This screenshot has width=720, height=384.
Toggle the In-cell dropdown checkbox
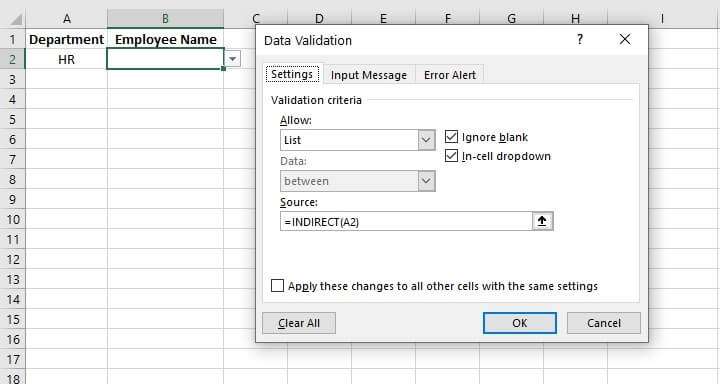click(x=451, y=156)
